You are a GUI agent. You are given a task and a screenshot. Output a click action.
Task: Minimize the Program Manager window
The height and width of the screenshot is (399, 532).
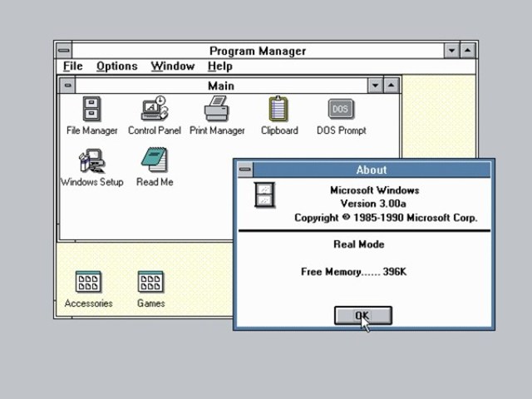(451, 51)
